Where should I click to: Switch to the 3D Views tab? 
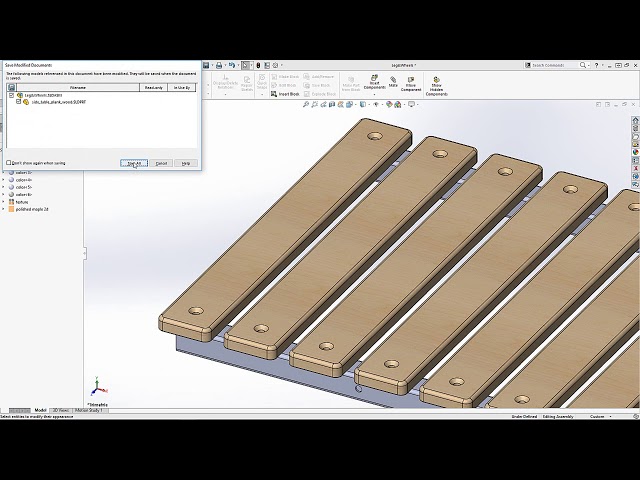pos(61,410)
